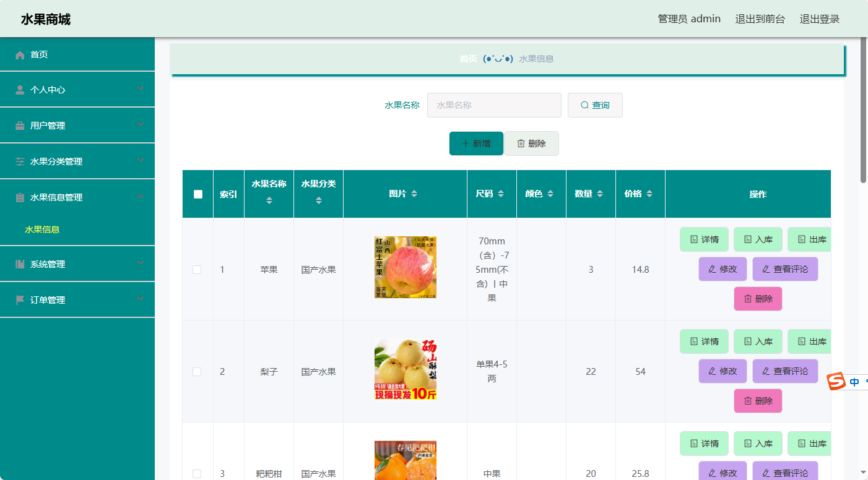Click the 新增 button to add fruit
The image size is (868, 480).
coord(476,143)
